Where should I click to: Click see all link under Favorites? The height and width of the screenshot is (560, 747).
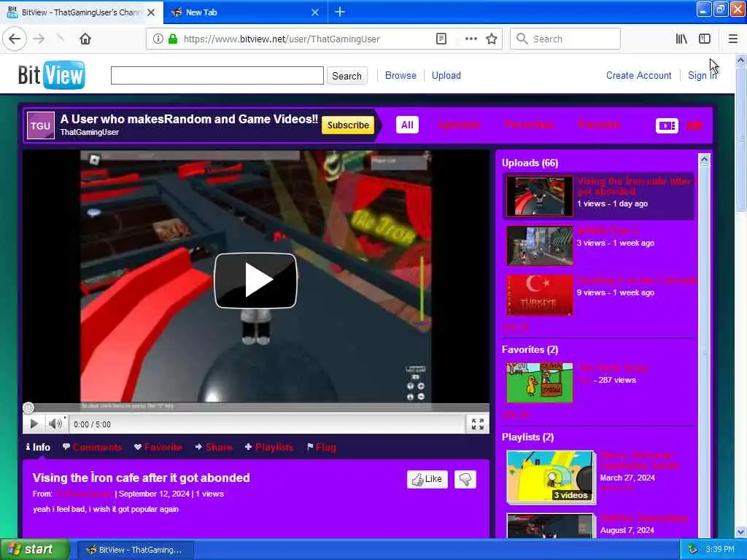[516, 414]
